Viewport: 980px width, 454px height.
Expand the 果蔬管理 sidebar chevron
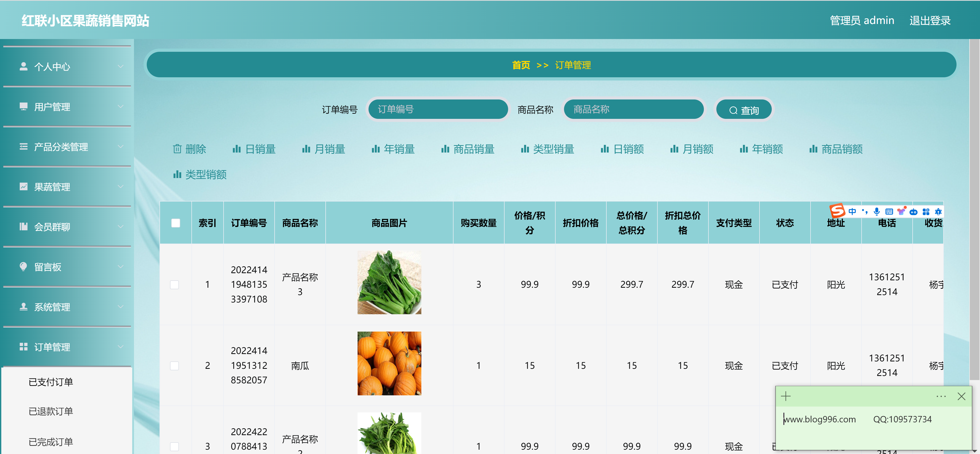(121, 187)
